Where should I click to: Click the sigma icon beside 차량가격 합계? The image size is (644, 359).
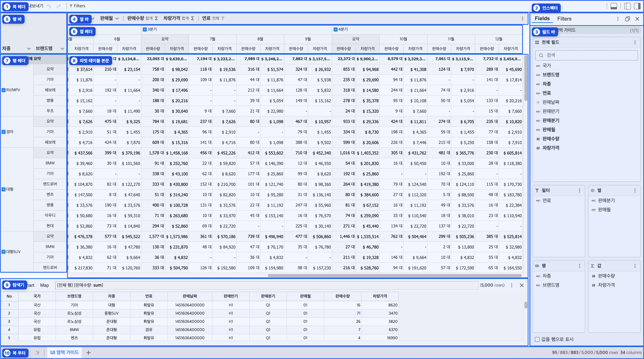coord(192,18)
